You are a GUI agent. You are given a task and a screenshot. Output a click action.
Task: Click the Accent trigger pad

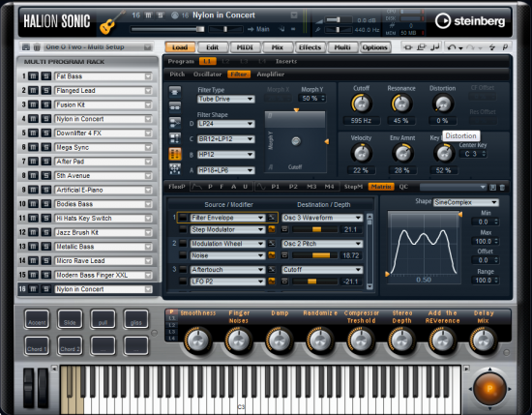(37, 319)
